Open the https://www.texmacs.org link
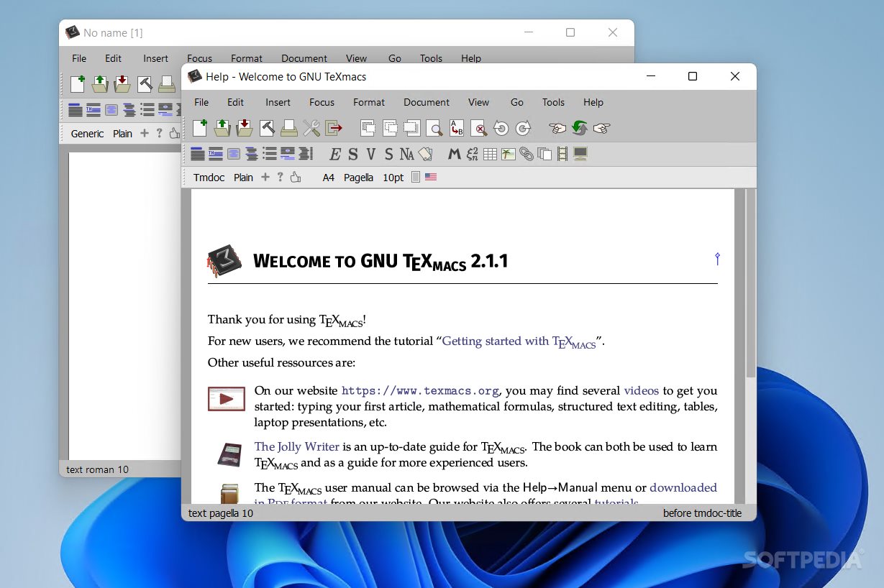 (x=420, y=391)
